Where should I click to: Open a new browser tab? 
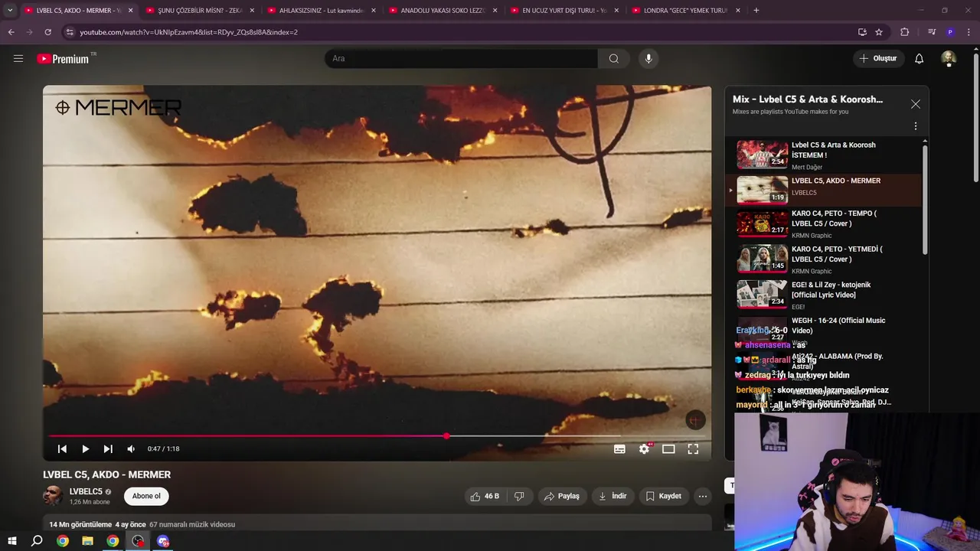tap(756, 11)
